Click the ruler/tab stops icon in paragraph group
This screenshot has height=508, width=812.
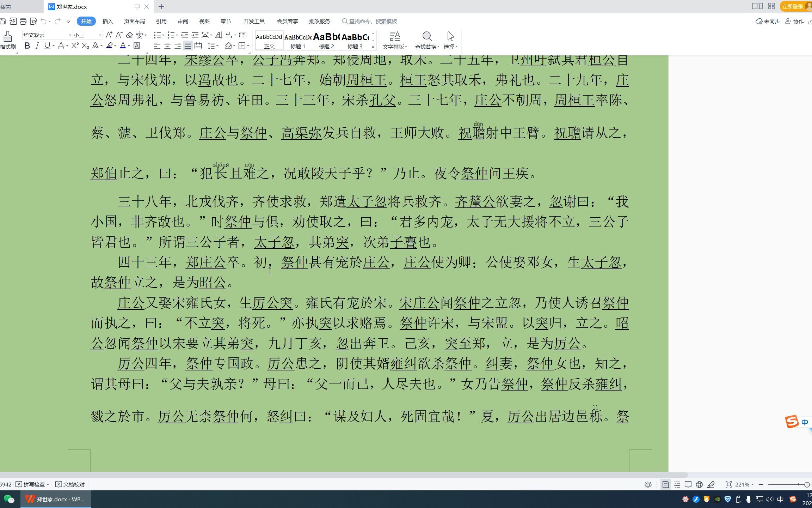point(243,35)
